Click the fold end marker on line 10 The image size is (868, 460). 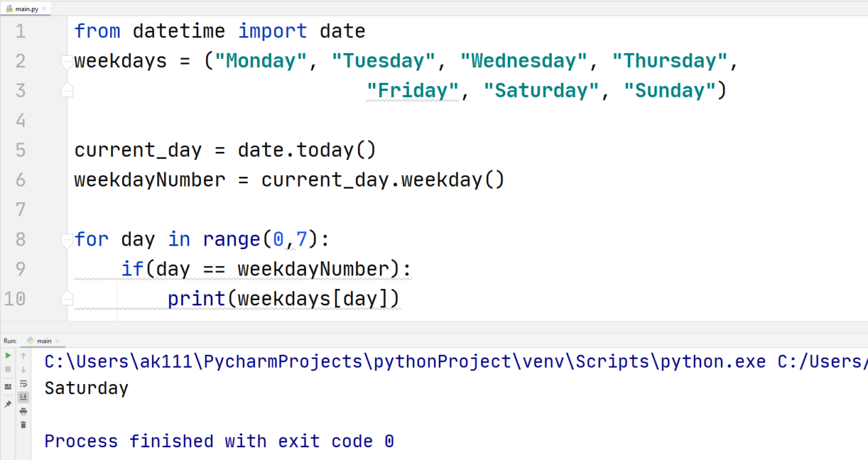[x=66, y=298]
